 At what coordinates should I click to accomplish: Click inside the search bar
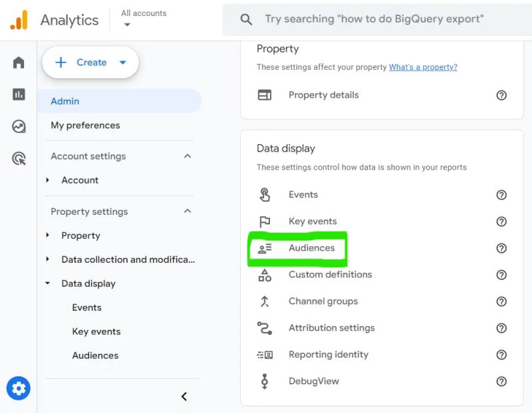(x=372, y=19)
